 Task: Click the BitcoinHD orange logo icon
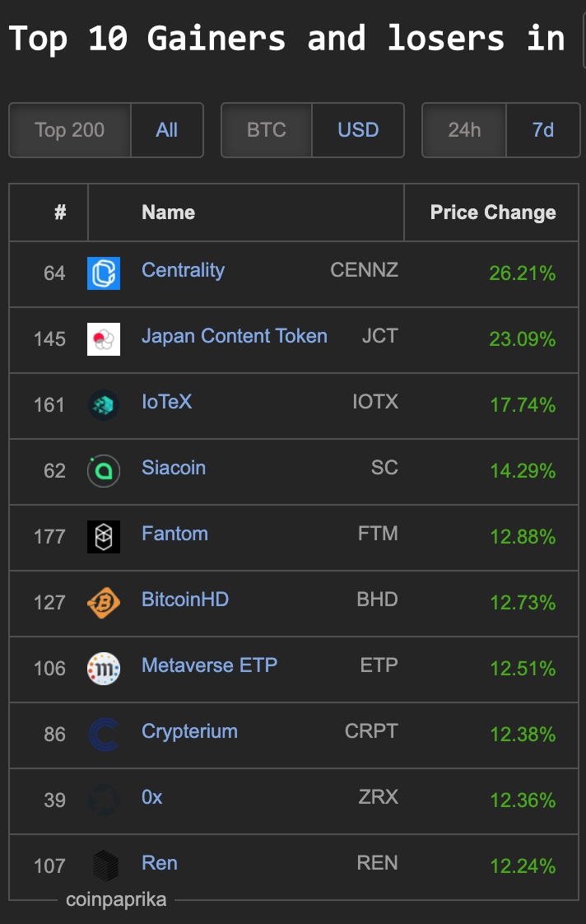[x=104, y=603]
